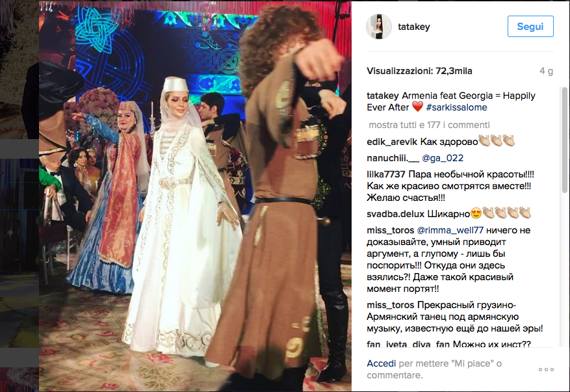Click the tatakey name in the caption
The height and width of the screenshot is (392, 570).
click(x=382, y=96)
